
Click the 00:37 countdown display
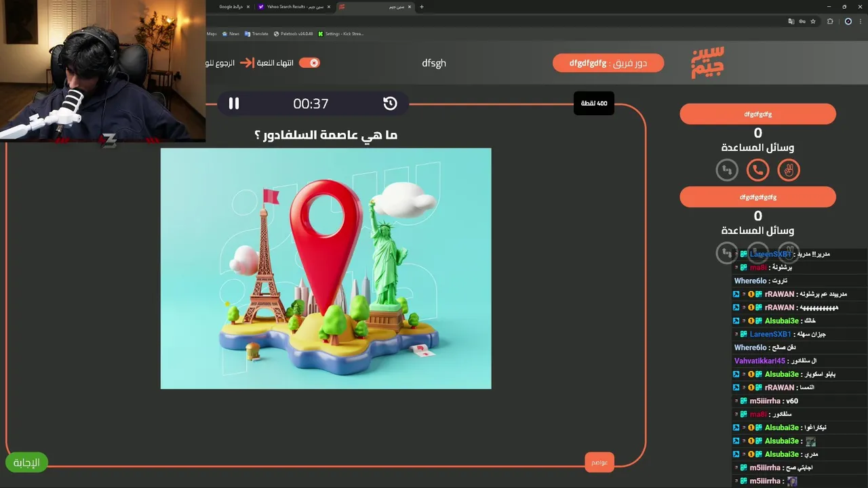[x=311, y=104]
